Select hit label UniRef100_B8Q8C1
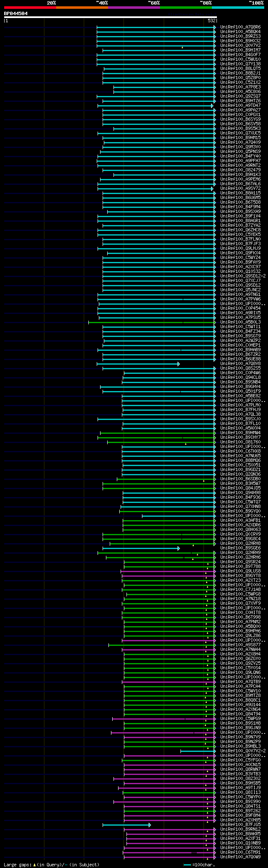This screenshot has width=268, height=868. (240, 700)
